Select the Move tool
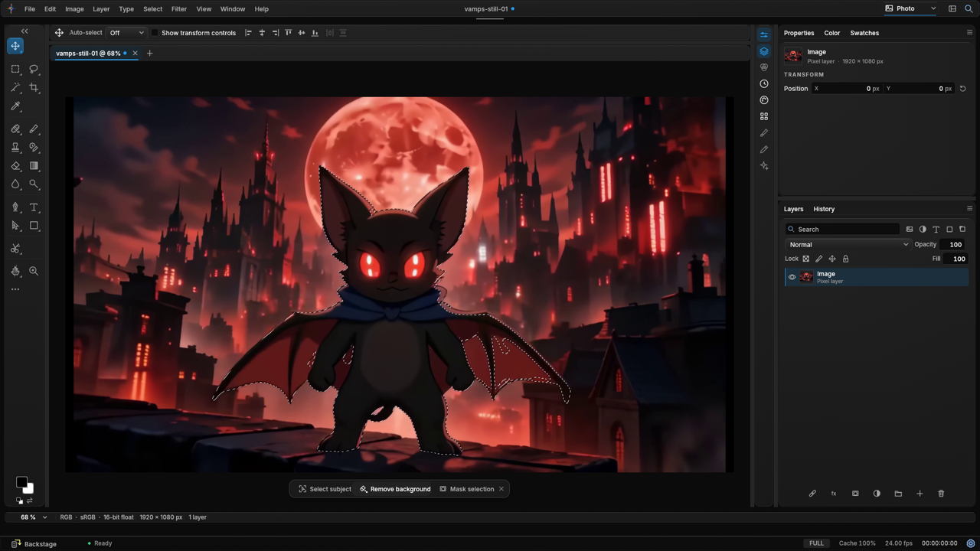 tap(15, 46)
